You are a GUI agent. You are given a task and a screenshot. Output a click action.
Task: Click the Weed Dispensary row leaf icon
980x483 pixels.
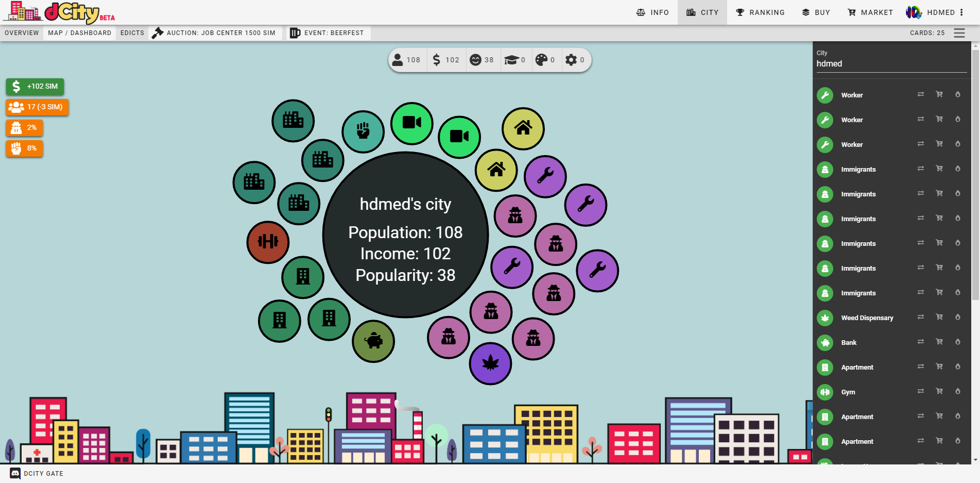pyautogui.click(x=825, y=318)
